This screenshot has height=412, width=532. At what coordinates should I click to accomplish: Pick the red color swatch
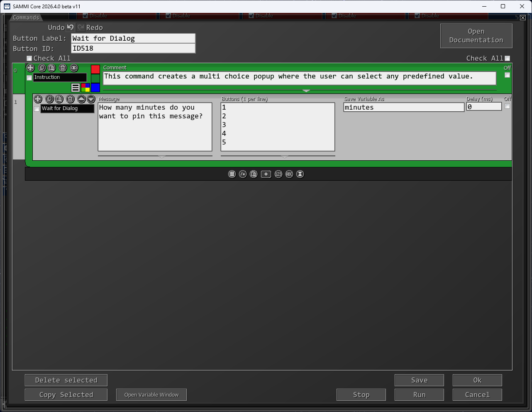pyautogui.click(x=95, y=69)
